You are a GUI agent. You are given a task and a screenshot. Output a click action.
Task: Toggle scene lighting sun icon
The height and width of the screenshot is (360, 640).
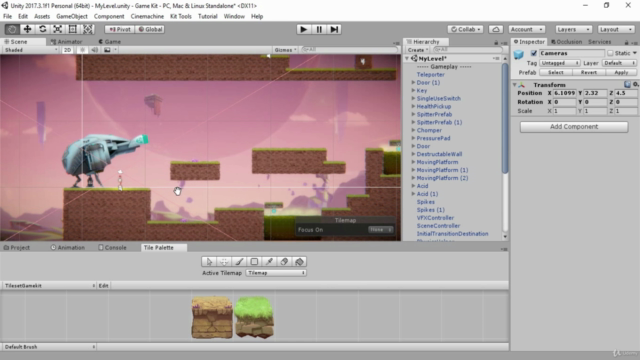82,50
